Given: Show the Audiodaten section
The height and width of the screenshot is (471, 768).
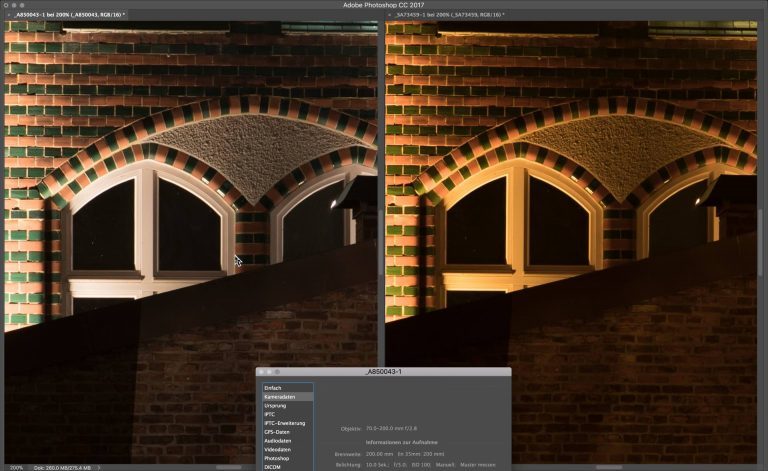Looking at the screenshot, I should pos(288,441).
